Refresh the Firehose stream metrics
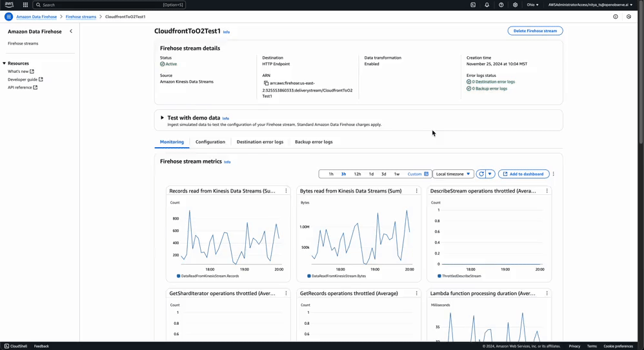Viewport: 644px width, 350px height. point(481,174)
